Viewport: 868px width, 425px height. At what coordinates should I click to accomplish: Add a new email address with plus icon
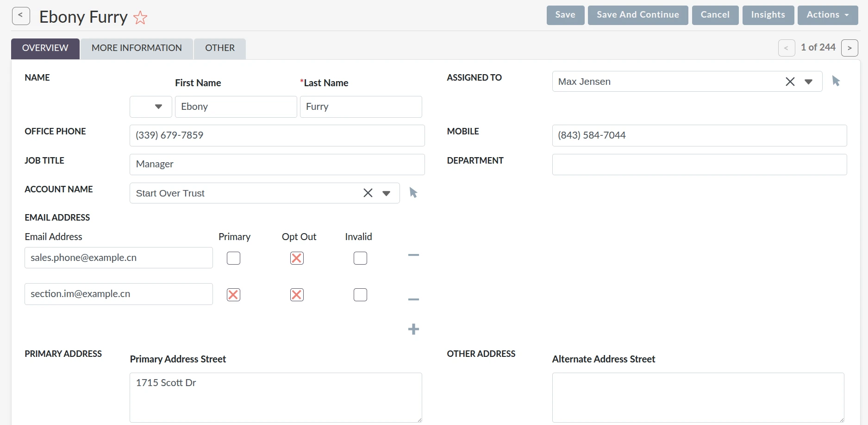click(x=413, y=329)
